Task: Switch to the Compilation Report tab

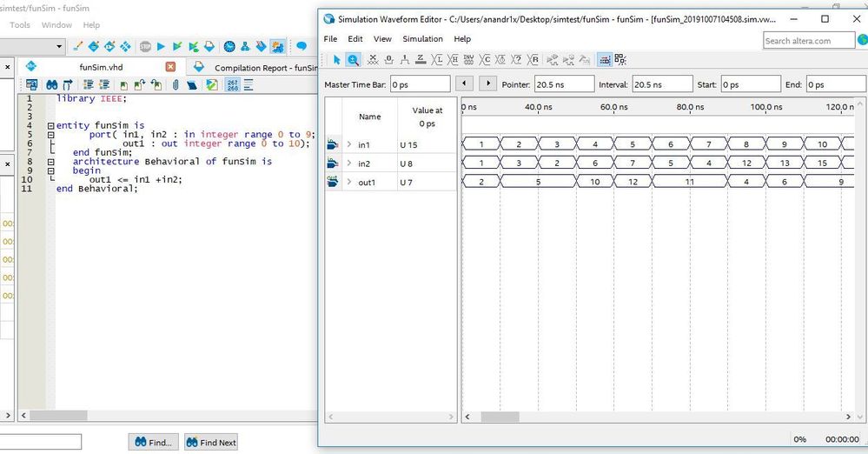Action: 256,67
